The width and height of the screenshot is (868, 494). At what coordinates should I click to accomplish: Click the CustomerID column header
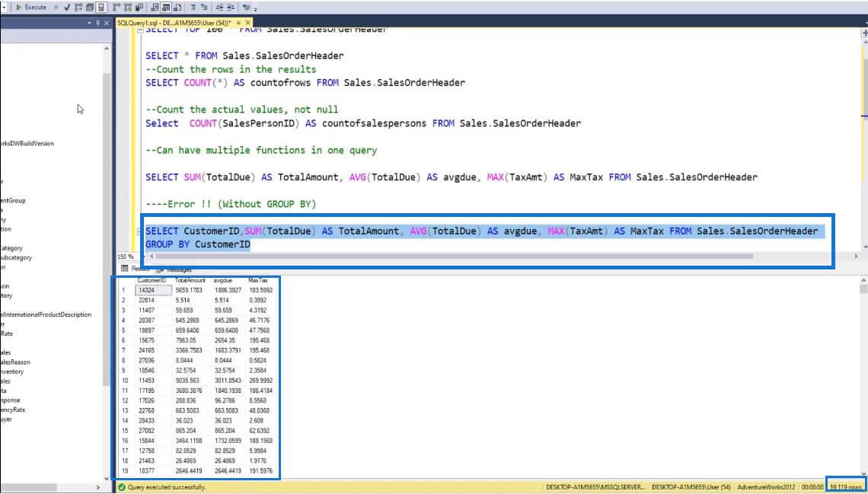152,280
